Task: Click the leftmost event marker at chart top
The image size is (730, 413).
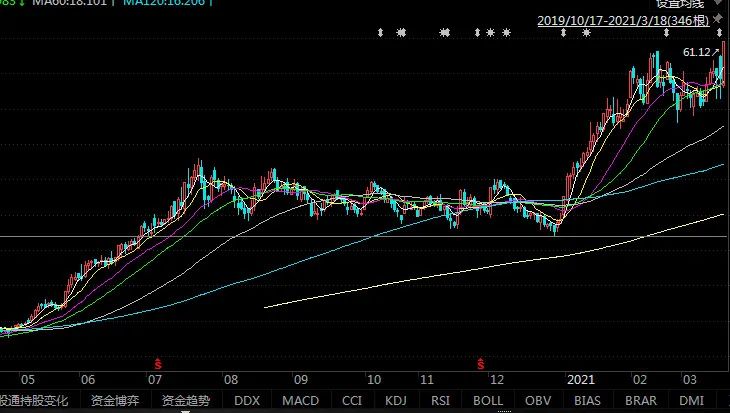Action: 380,33
